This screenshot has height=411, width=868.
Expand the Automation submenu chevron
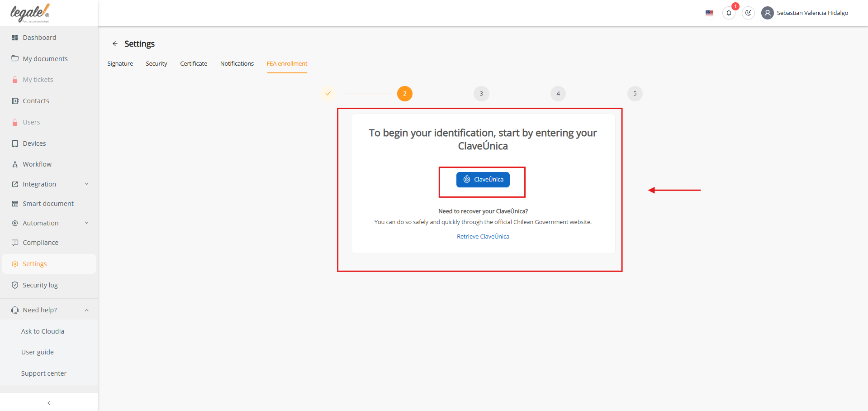point(87,223)
